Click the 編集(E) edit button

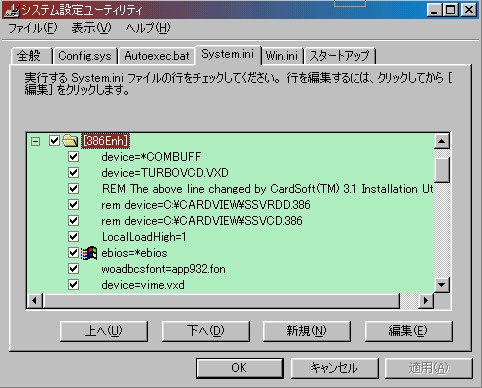point(408,331)
